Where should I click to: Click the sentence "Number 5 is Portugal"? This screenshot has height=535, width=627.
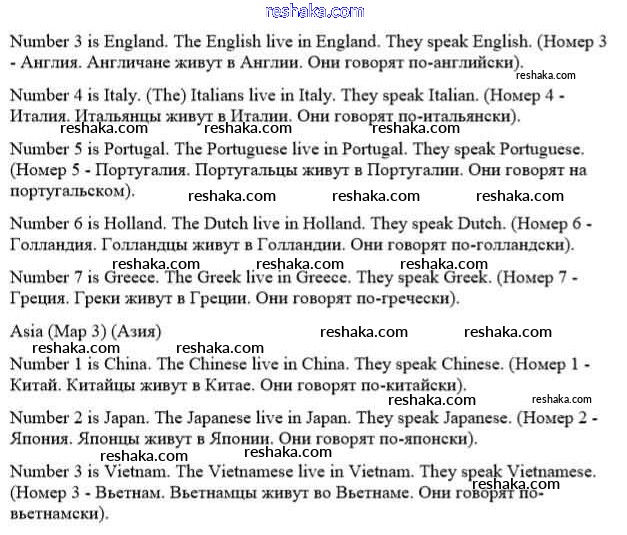point(89,149)
